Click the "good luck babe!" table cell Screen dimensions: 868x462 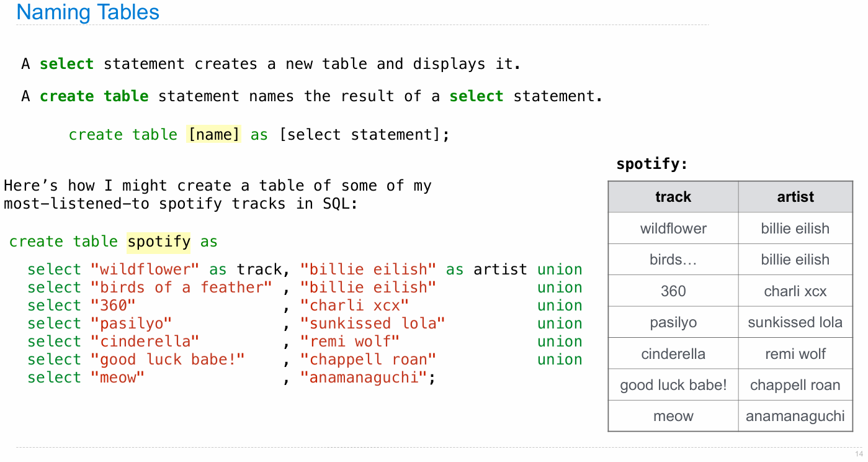pyautogui.click(x=673, y=385)
